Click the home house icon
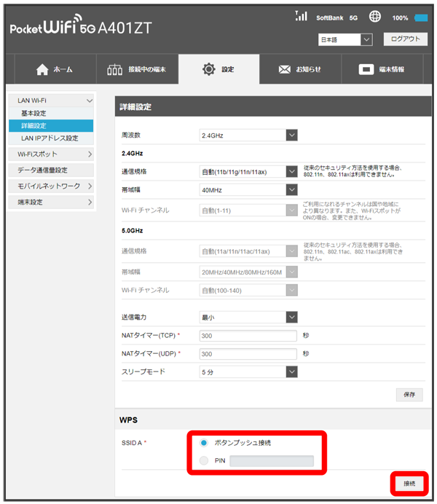Screen dimensions: 437x504 (42, 69)
